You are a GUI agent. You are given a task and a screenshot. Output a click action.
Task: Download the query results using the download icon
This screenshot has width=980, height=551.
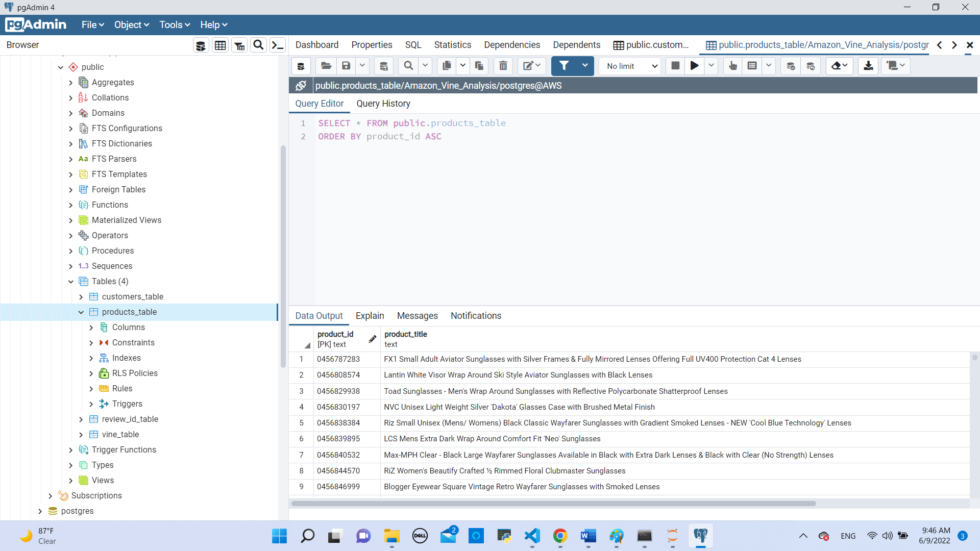(x=869, y=66)
